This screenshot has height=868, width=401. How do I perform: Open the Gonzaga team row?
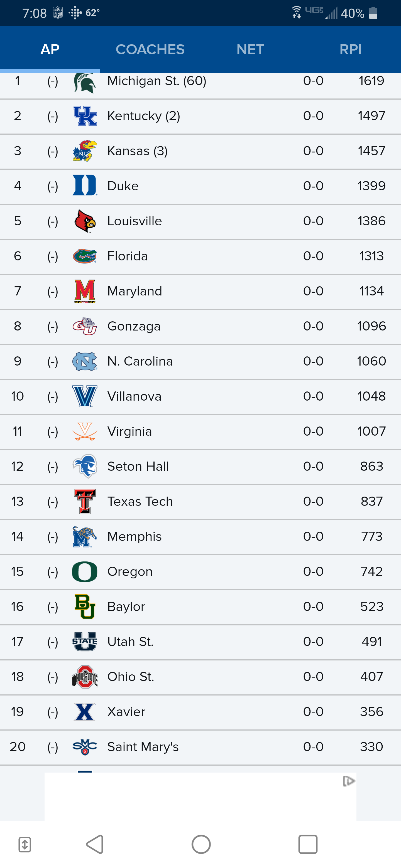200,327
